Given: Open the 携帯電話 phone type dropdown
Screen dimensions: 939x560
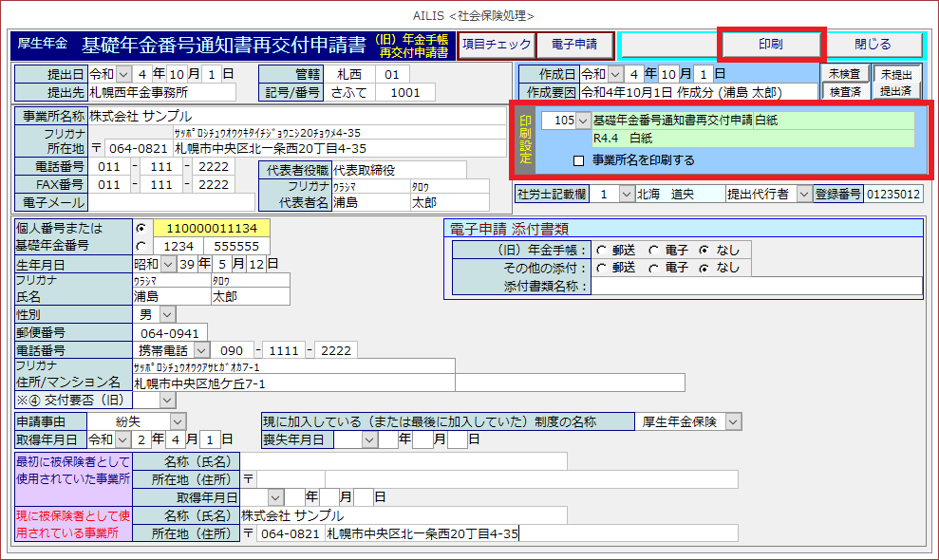Looking at the screenshot, I should pos(197,350).
